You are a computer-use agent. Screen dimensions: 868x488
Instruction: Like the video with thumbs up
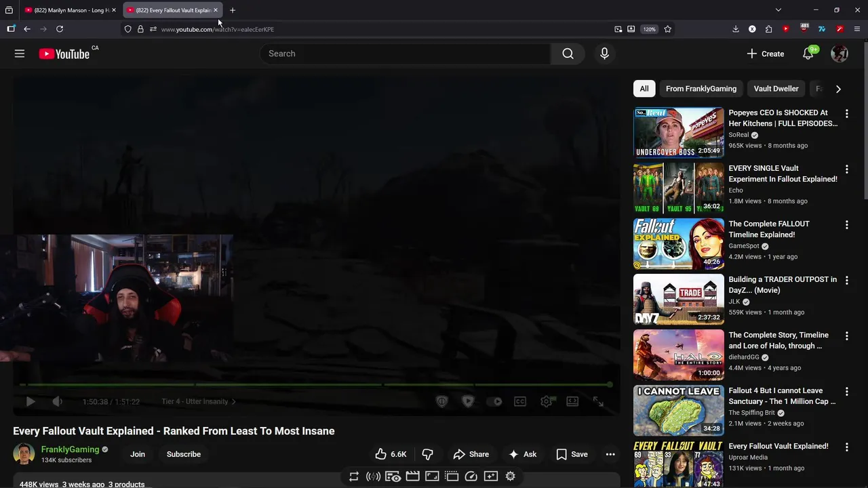[x=391, y=454]
